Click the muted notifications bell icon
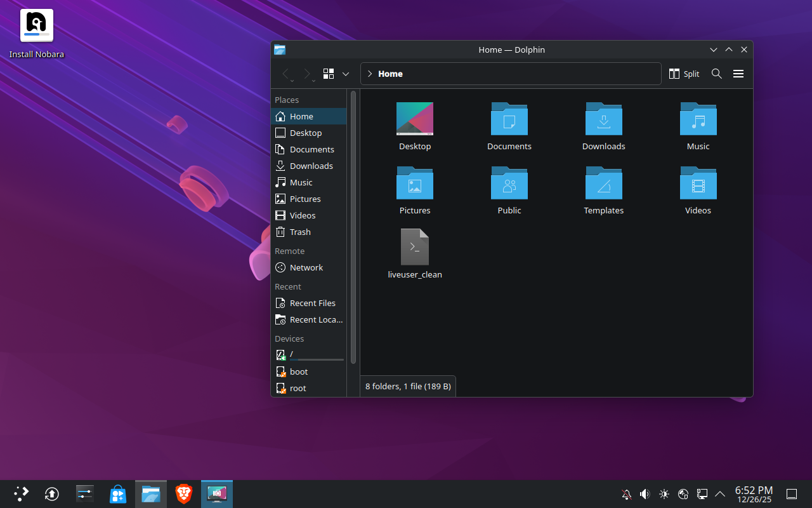 click(626, 494)
